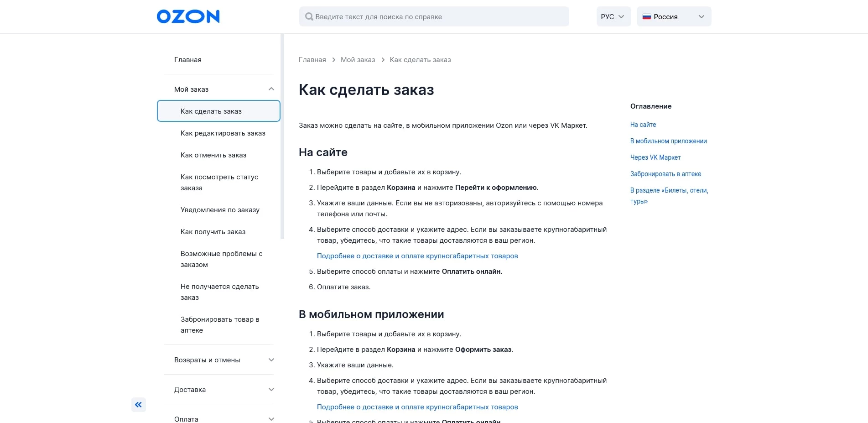Image resolution: width=868 pixels, height=423 pixels.
Task: Click the help search input field
Action: coord(433,16)
